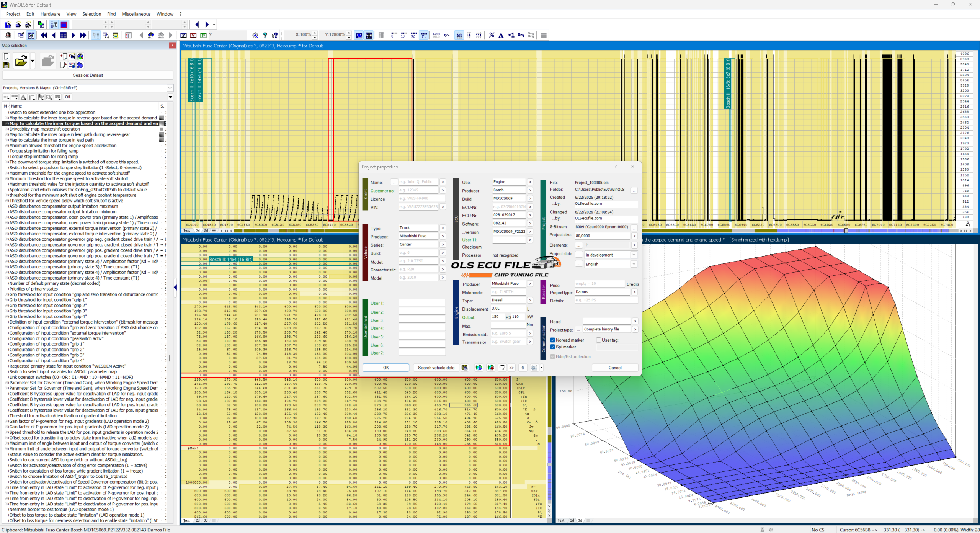Click the Org original values toolbar icon
This screenshot has height=533, width=980.
[x=521, y=35]
